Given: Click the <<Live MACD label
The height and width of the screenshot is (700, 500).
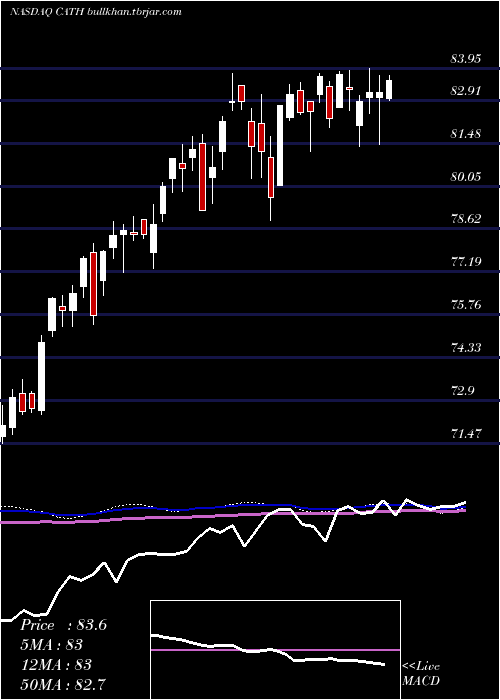Looking at the screenshot, I should click(x=421, y=674).
